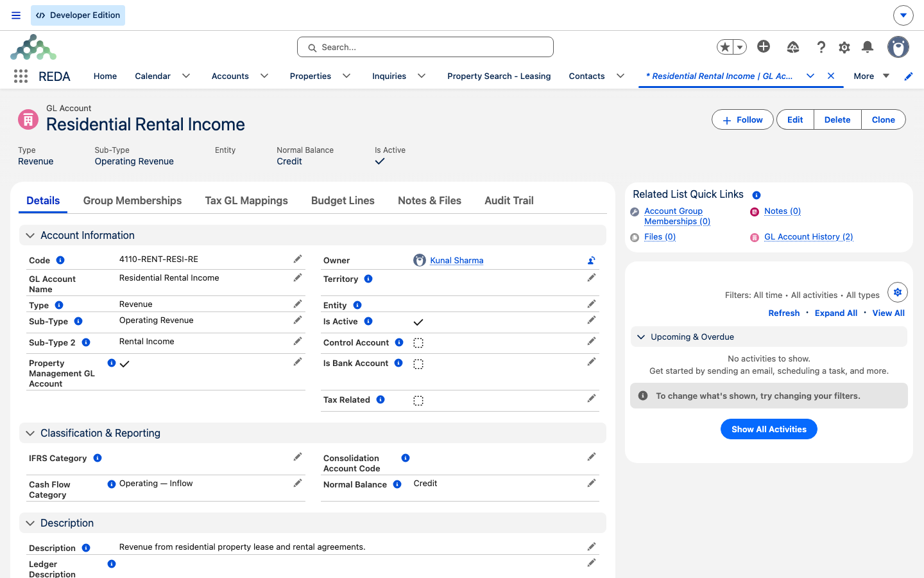The width and height of the screenshot is (924, 578).
Task: Toggle the Is Active checkbox in details
Action: [418, 322]
